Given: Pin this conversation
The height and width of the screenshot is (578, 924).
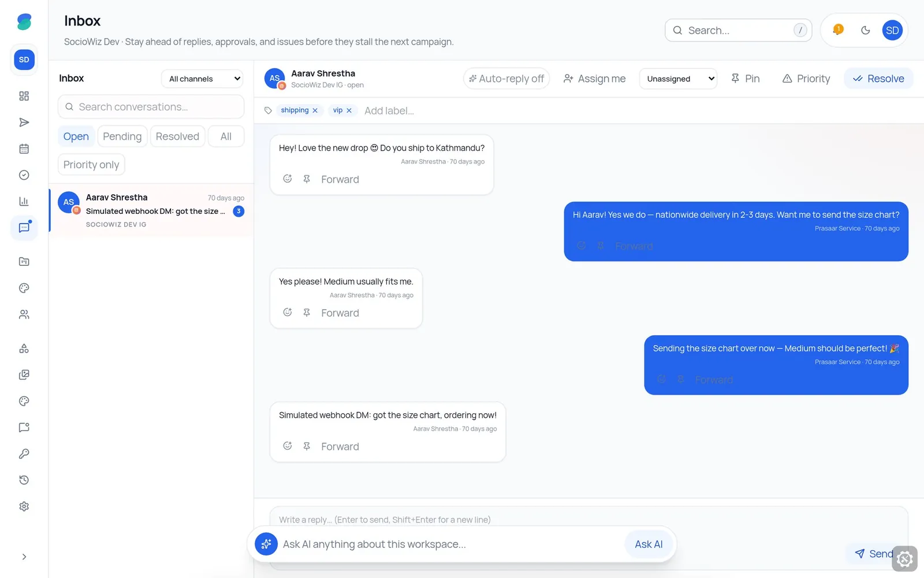Looking at the screenshot, I should click(x=745, y=79).
